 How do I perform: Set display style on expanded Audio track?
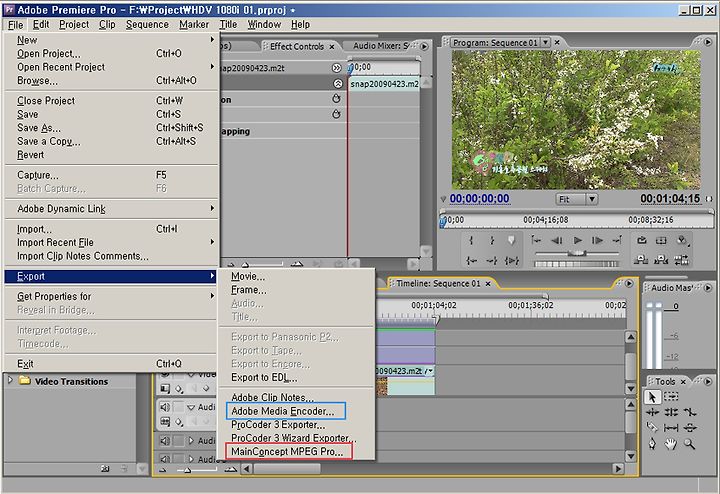165,421
